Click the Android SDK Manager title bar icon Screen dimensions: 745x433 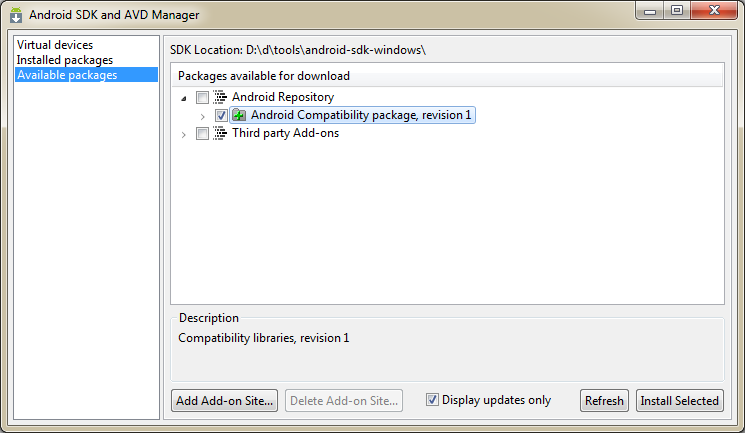pyautogui.click(x=16, y=15)
